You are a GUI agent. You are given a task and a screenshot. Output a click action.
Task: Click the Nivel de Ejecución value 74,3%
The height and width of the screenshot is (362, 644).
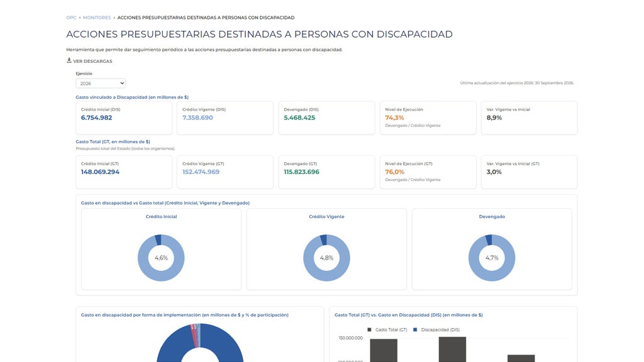(394, 118)
